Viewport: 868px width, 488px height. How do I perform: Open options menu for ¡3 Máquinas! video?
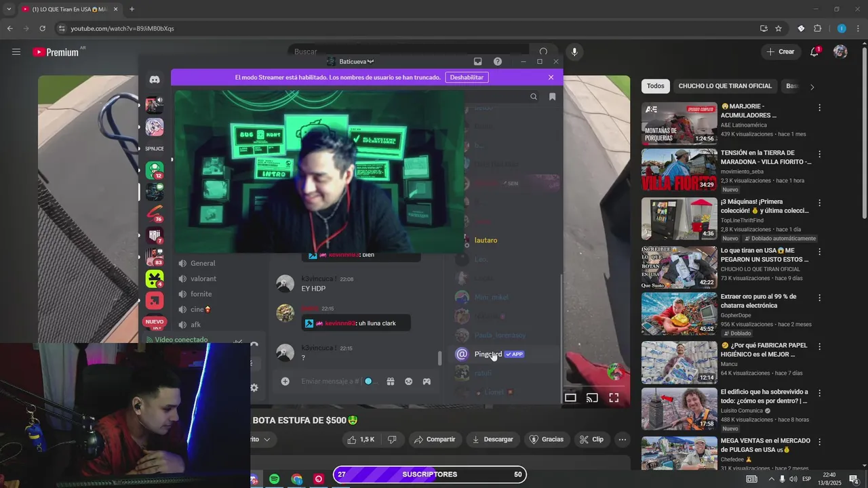[x=819, y=203]
